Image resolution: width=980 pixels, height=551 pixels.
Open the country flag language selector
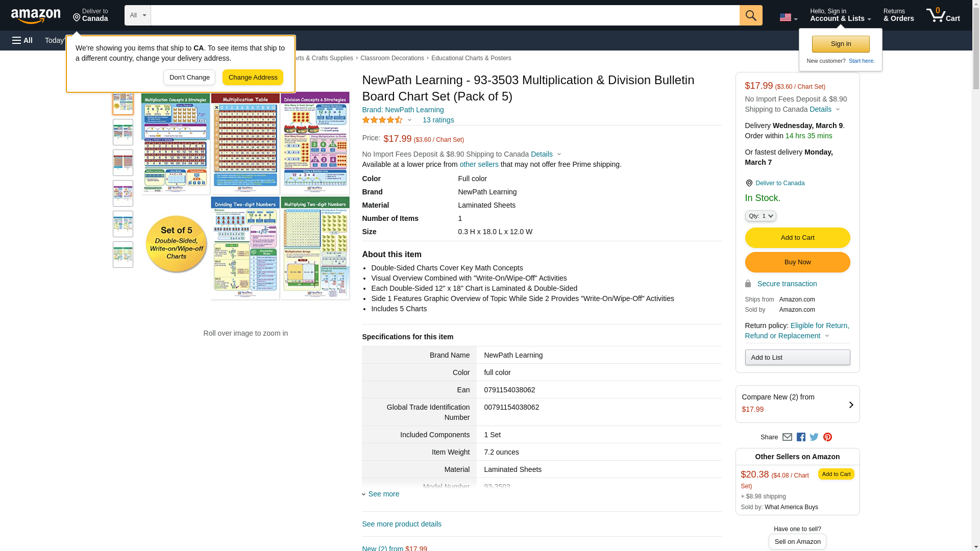tap(788, 17)
